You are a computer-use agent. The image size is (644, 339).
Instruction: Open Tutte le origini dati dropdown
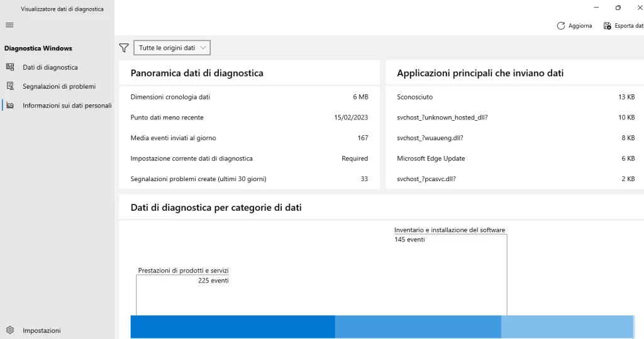pyautogui.click(x=172, y=48)
